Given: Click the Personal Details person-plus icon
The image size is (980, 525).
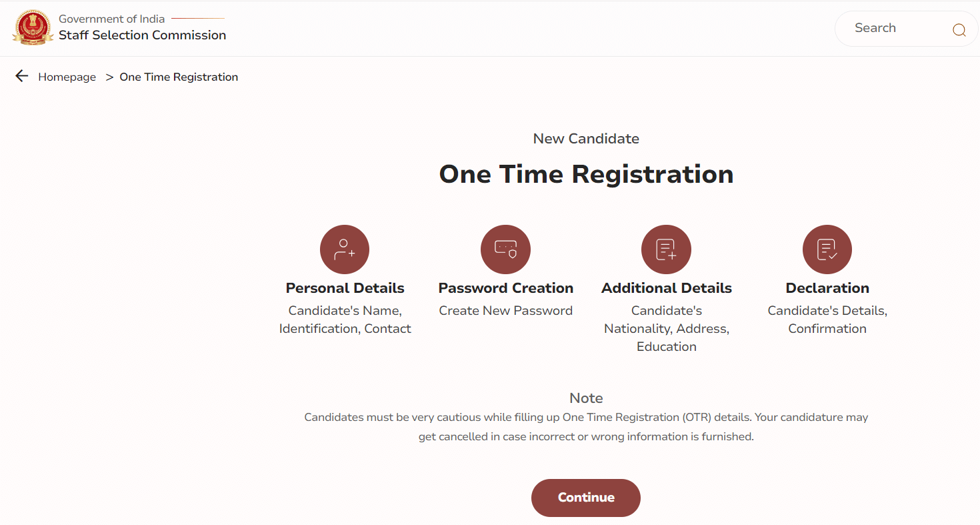Looking at the screenshot, I should pyautogui.click(x=345, y=249).
